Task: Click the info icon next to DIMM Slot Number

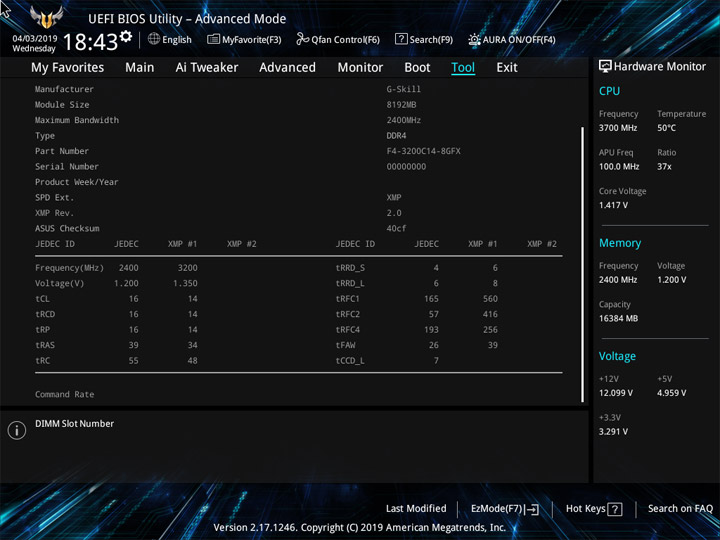Action: pos(17,430)
